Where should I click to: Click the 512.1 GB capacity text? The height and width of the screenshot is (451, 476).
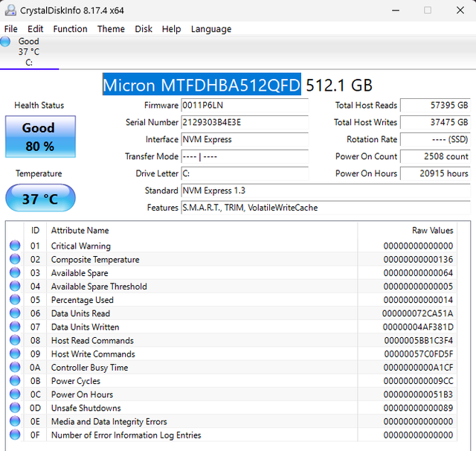339,86
